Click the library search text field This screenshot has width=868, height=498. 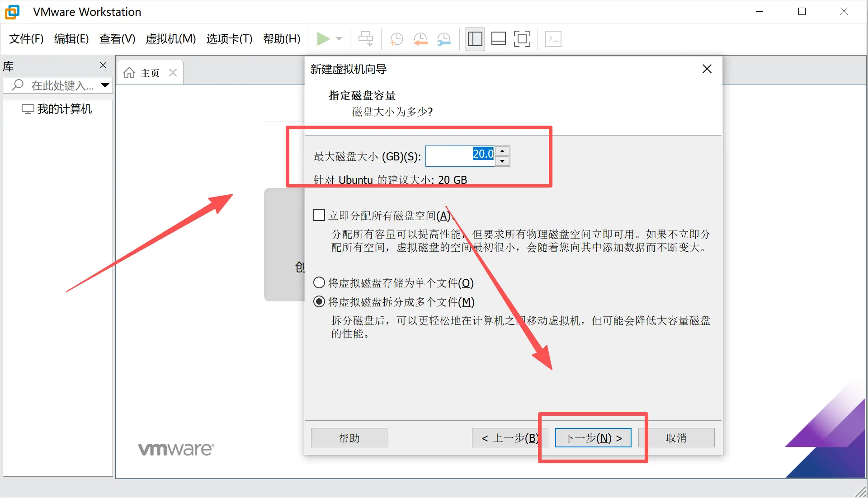[x=58, y=85]
